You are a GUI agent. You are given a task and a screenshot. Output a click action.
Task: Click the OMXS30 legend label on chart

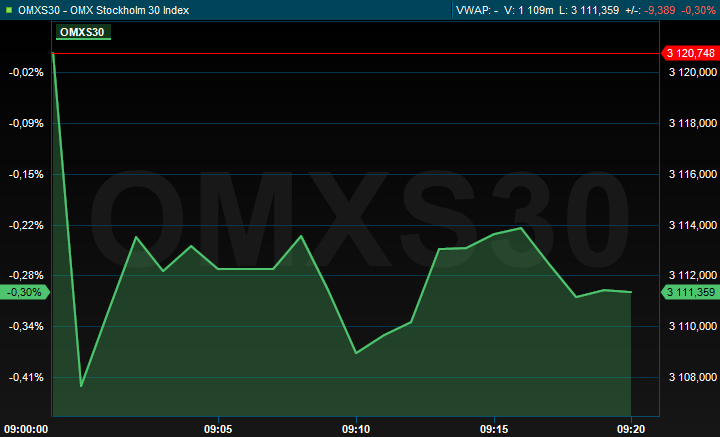(x=82, y=32)
